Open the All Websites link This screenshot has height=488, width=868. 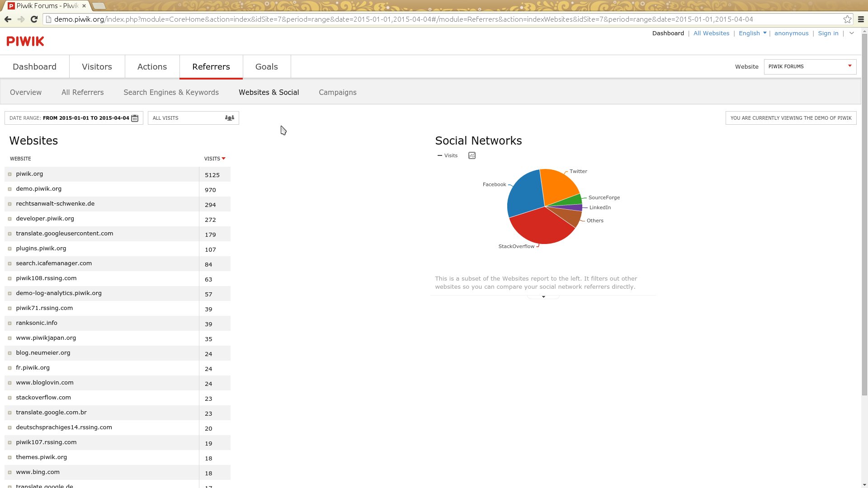coord(712,33)
